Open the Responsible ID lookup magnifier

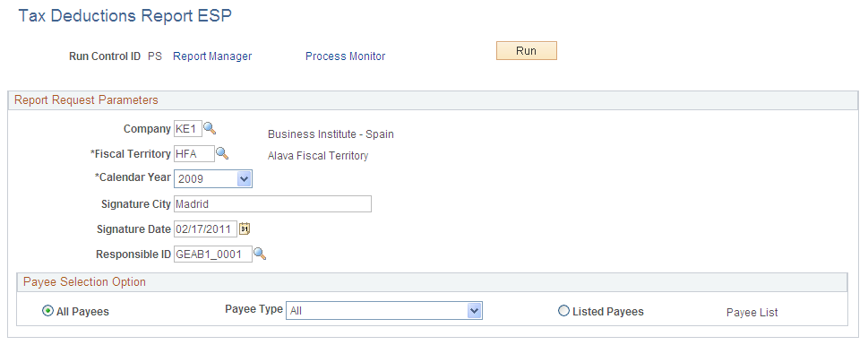point(260,254)
